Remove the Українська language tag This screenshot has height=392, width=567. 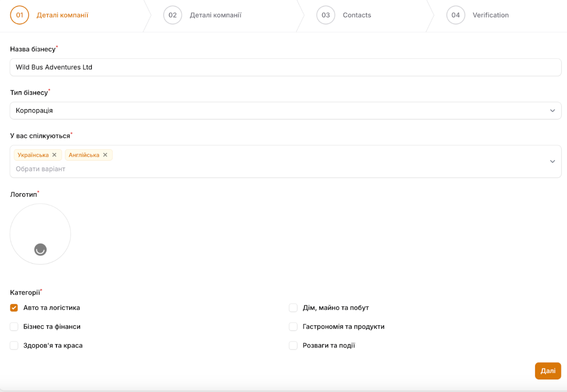[55, 155]
